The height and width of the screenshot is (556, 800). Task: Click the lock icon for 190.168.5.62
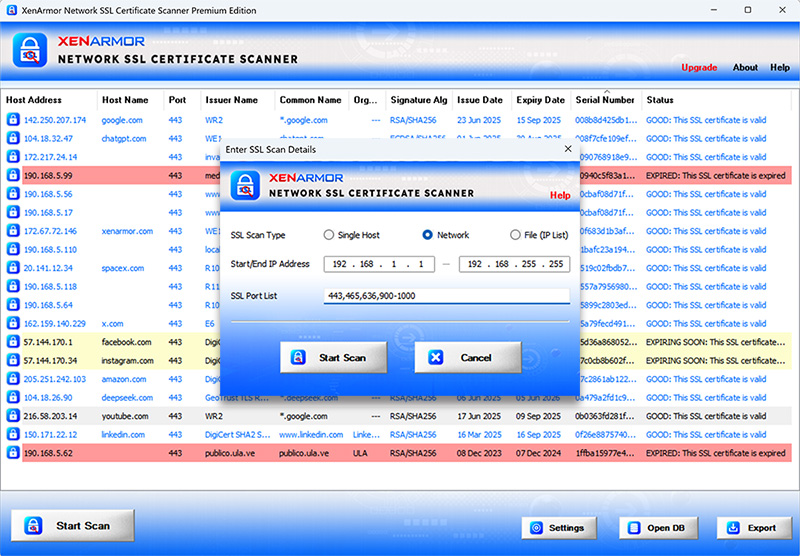tap(13, 452)
